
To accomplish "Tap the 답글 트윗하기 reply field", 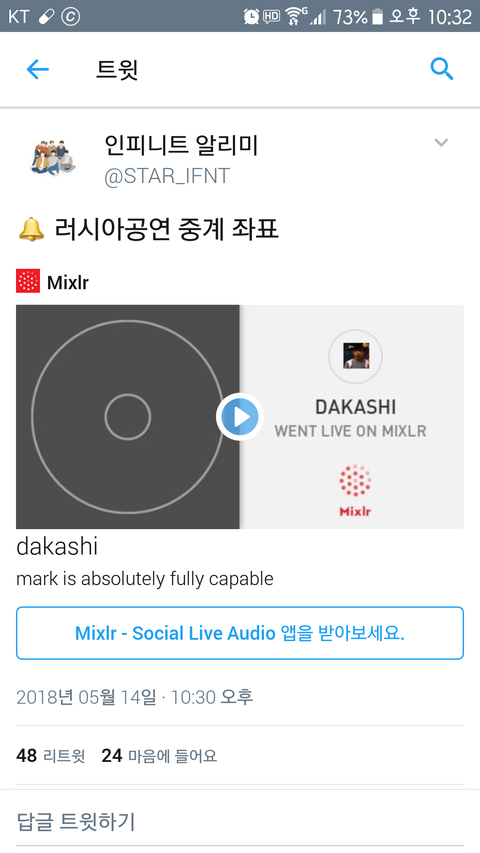I will coord(240,821).
